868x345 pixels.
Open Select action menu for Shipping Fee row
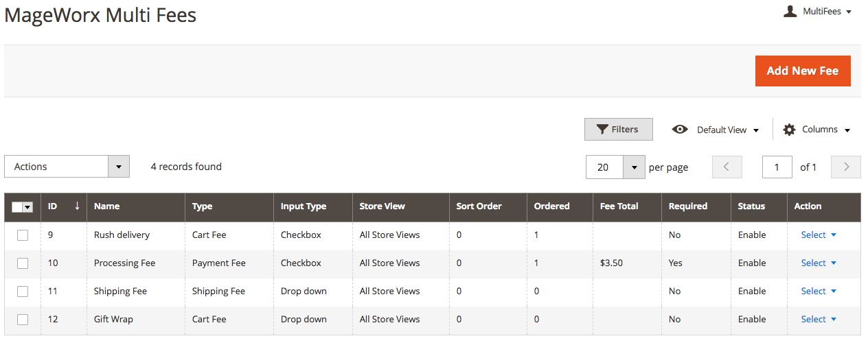[819, 291]
